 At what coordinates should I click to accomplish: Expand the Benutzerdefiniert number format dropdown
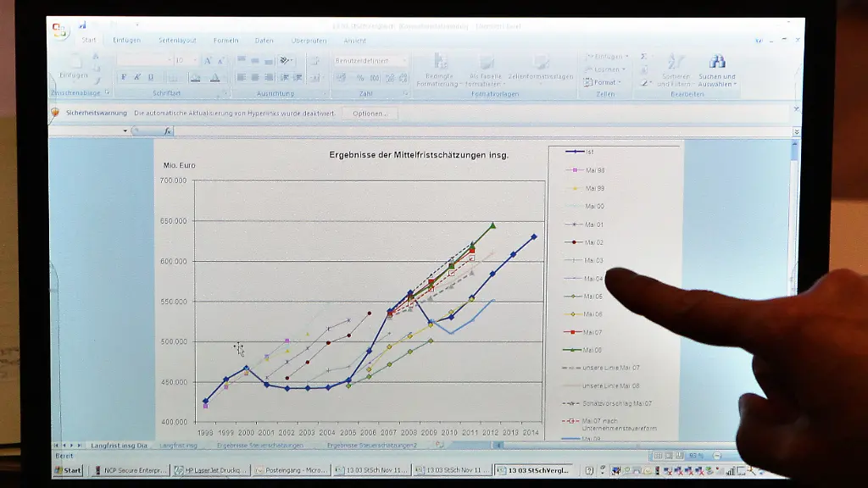[404, 61]
